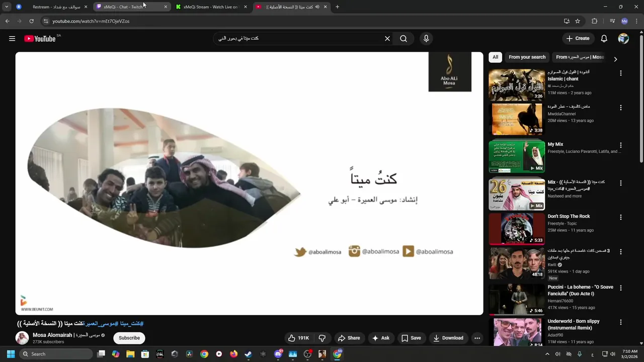Clear the search box with the X
This screenshot has height=362, width=644.
click(x=387, y=38)
